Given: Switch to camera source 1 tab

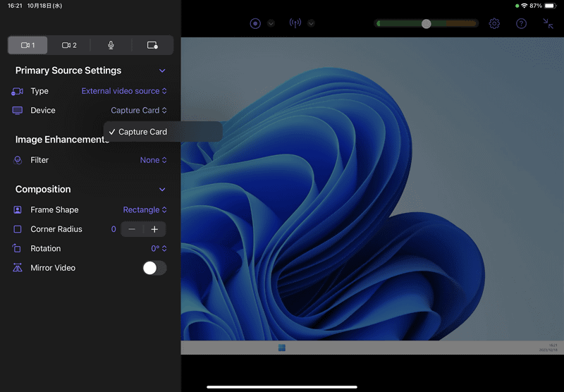Looking at the screenshot, I should pyautogui.click(x=27, y=45).
